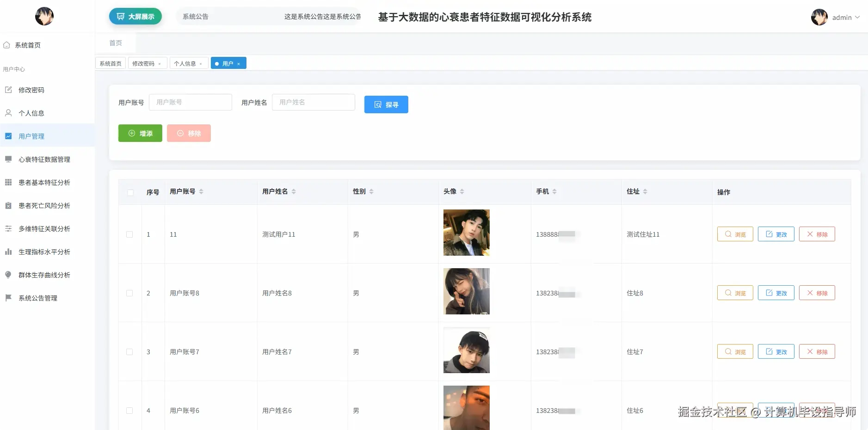Click the 系统公告 scrolling announcement bar

tap(269, 16)
